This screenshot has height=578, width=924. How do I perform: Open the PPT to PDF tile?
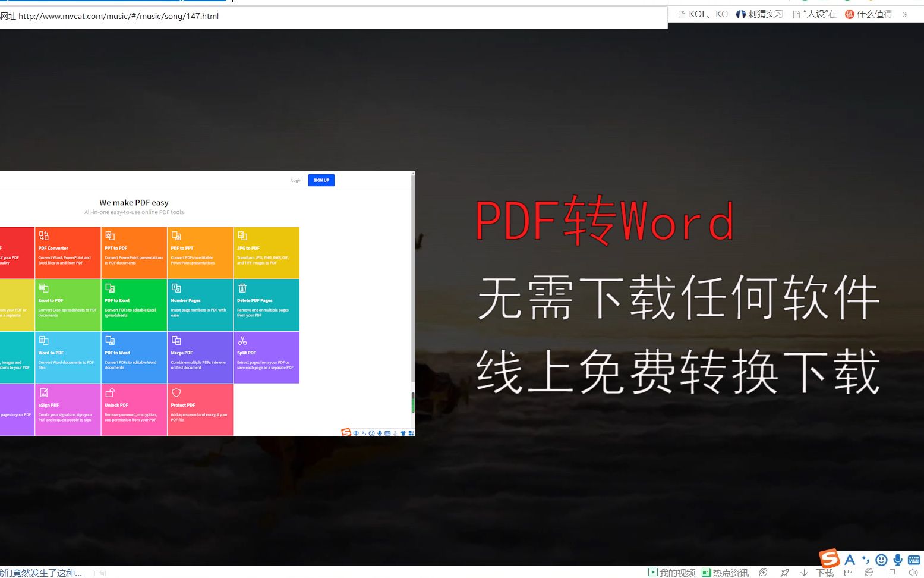coord(134,253)
